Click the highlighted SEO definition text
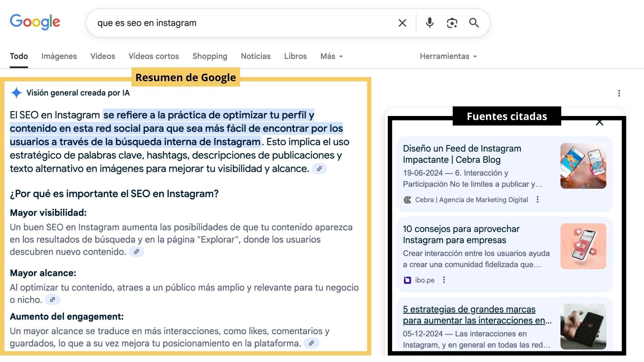 [x=176, y=128]
